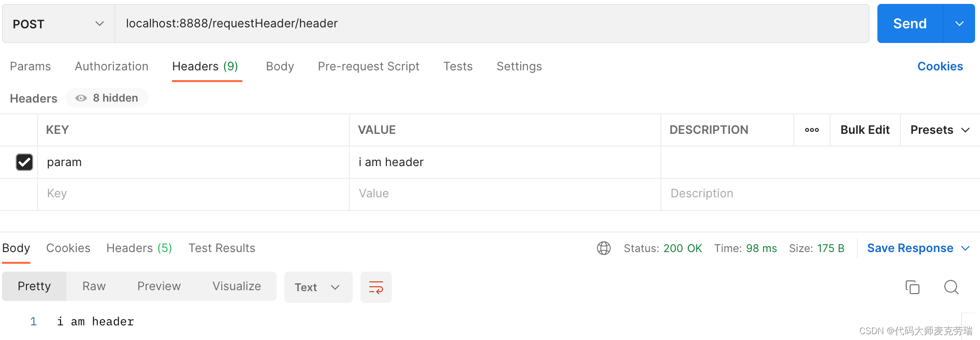Image resolution: width=980 pixels, height=340 pixels.
Task: Click the empty Value placeholder field
Action: pyautogui.click(x=505, y=194)
